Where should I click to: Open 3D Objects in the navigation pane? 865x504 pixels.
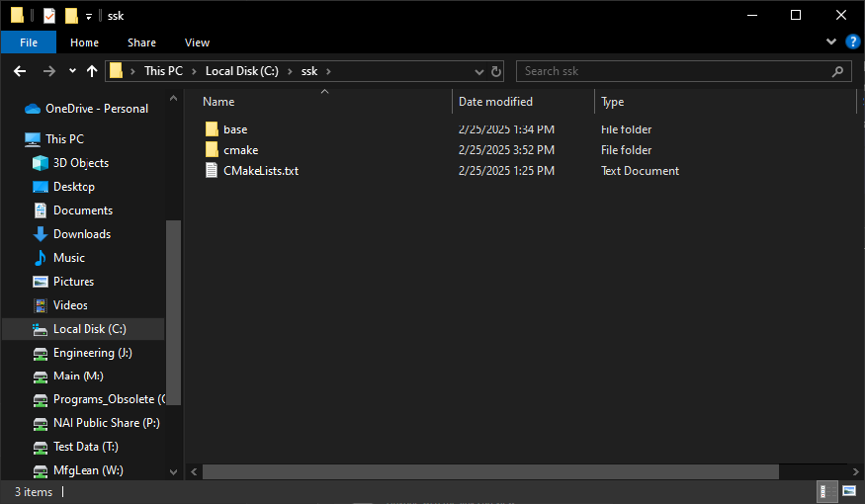[80, 163]
